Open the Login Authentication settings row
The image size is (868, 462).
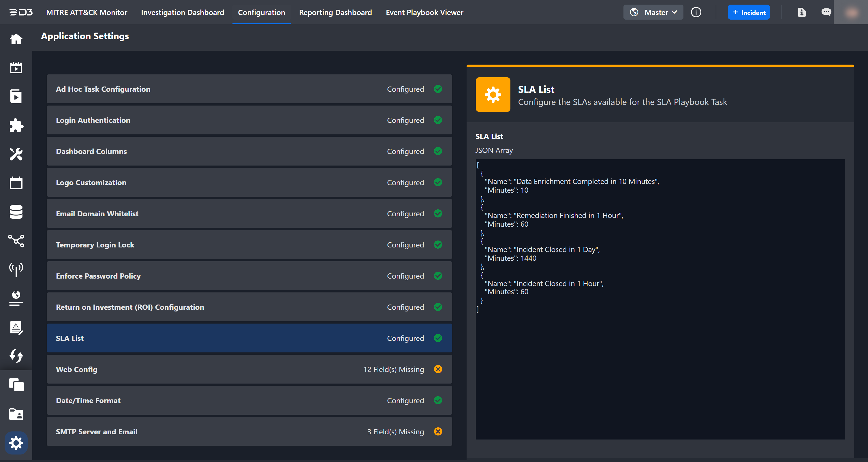(x=249, y=120)
